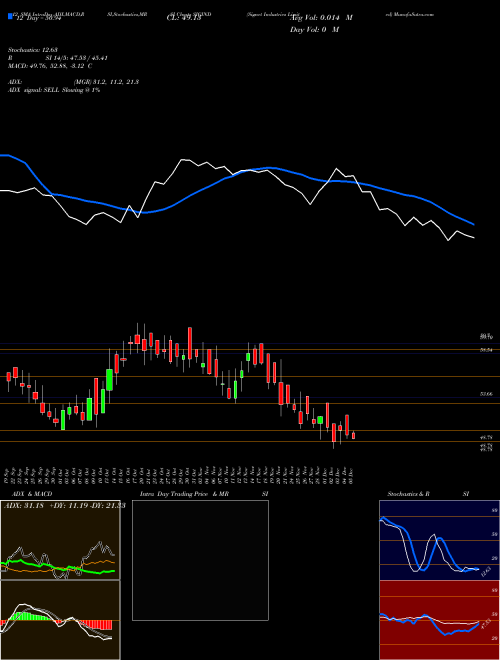Click the 'MACD: 49.76, 52.88, -3.12 C' line
The image size is (500, 660).
(x=50, y=66)
